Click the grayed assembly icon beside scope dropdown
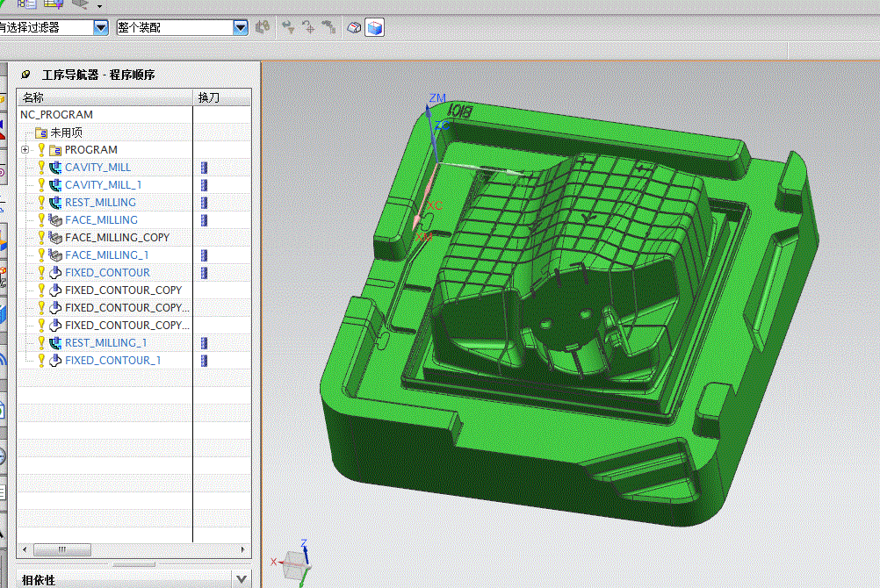This screenshot has width=880, height=588. pyautogui.click(x=262, y=27)
